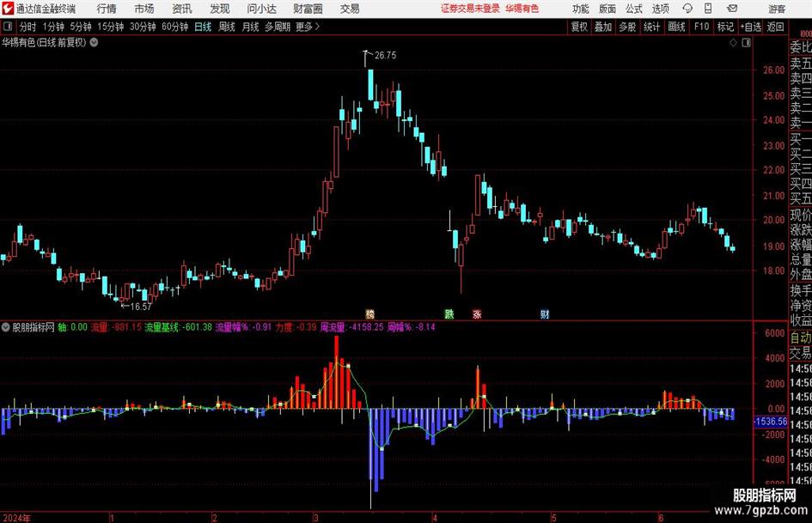
Task: Click the diamond icon above the chart
Action: point(733,43)
